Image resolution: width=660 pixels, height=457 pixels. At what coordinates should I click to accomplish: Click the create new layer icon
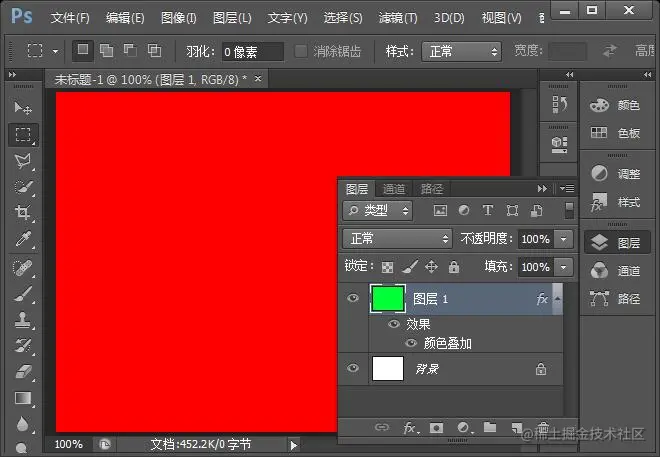pyautogui.click(x=516, y=428)
